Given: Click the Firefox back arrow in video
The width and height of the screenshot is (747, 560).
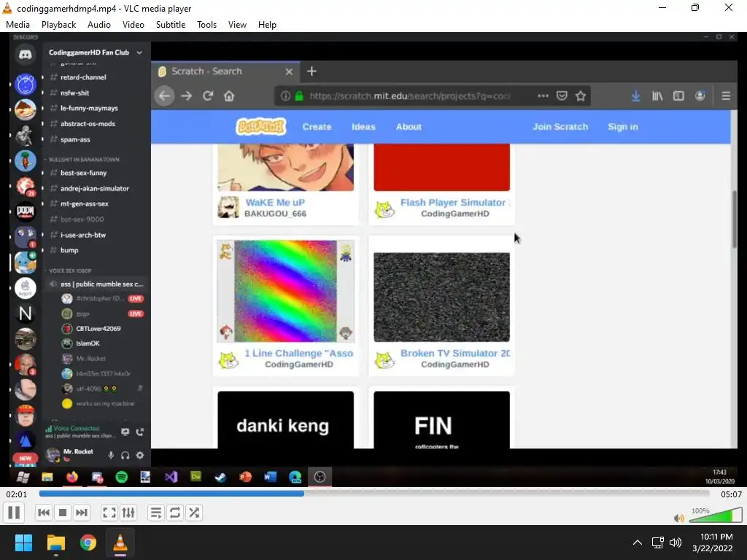Looking at the screenshot, I should point(164,96).
